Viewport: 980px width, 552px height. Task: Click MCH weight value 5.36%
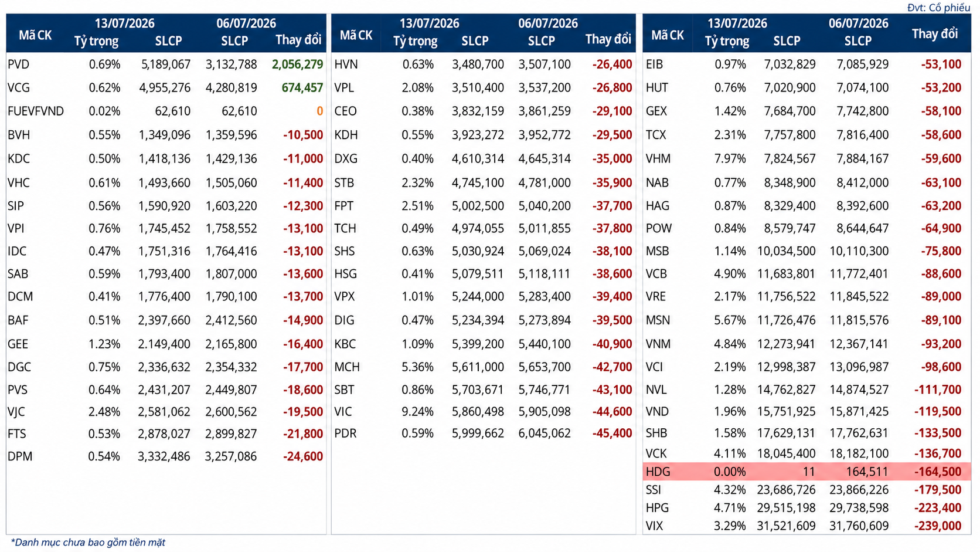coord(418,367)
